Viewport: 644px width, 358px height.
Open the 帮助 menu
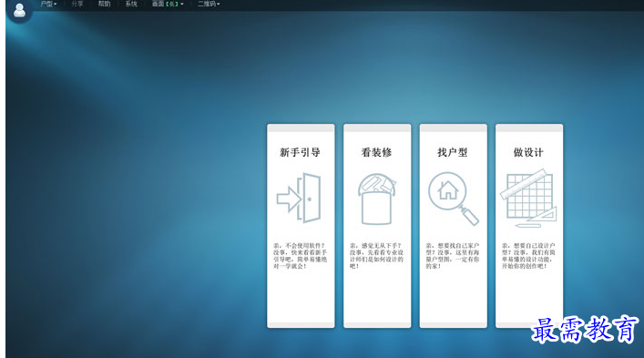point(104,5)
